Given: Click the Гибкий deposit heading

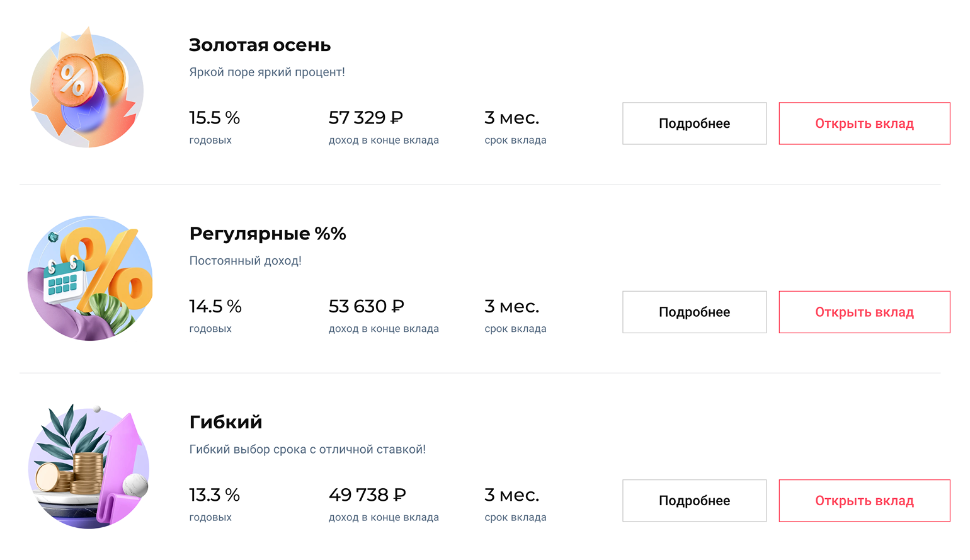Looking at the screenshot, I should [x=225, y=422].
